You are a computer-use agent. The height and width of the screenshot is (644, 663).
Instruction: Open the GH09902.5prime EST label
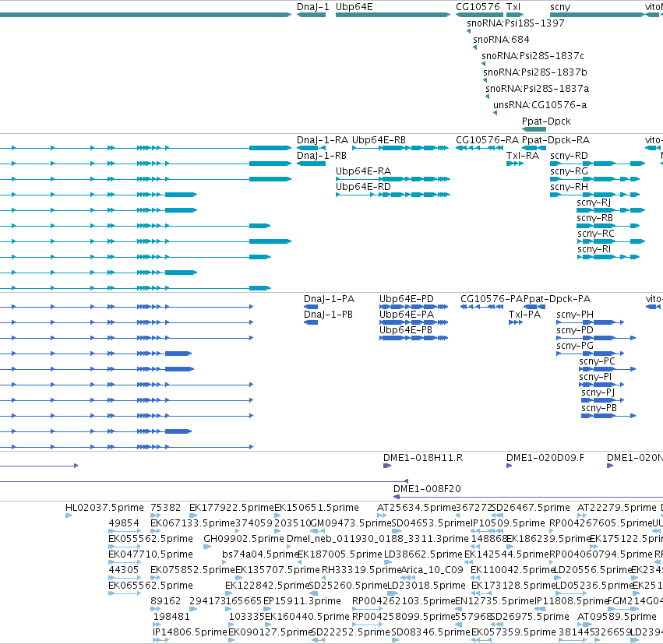[244, 539]
